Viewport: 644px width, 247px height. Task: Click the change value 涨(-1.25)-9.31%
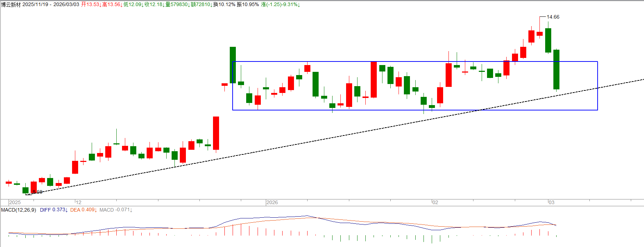[x=280, y=5]
